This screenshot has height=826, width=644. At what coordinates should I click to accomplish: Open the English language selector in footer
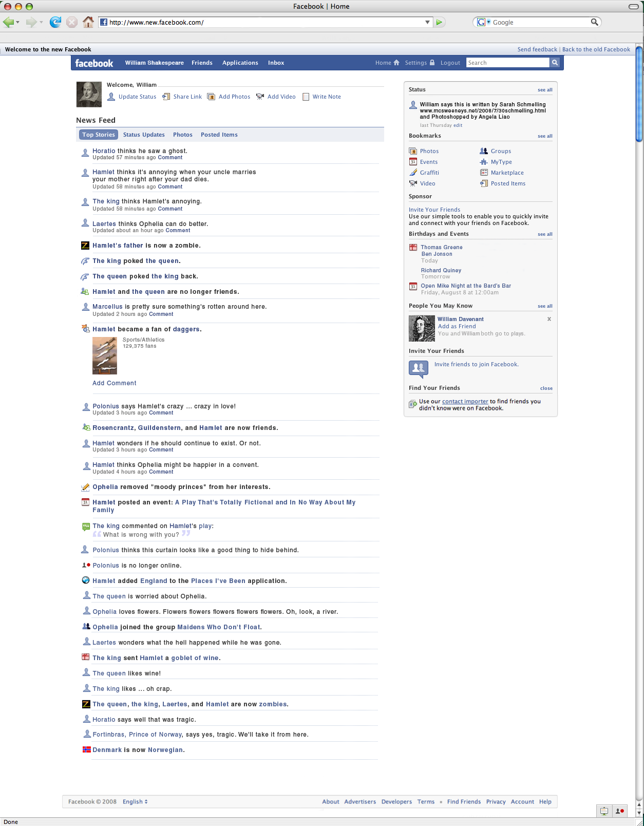pyautogui.click(x=135, y=802)
